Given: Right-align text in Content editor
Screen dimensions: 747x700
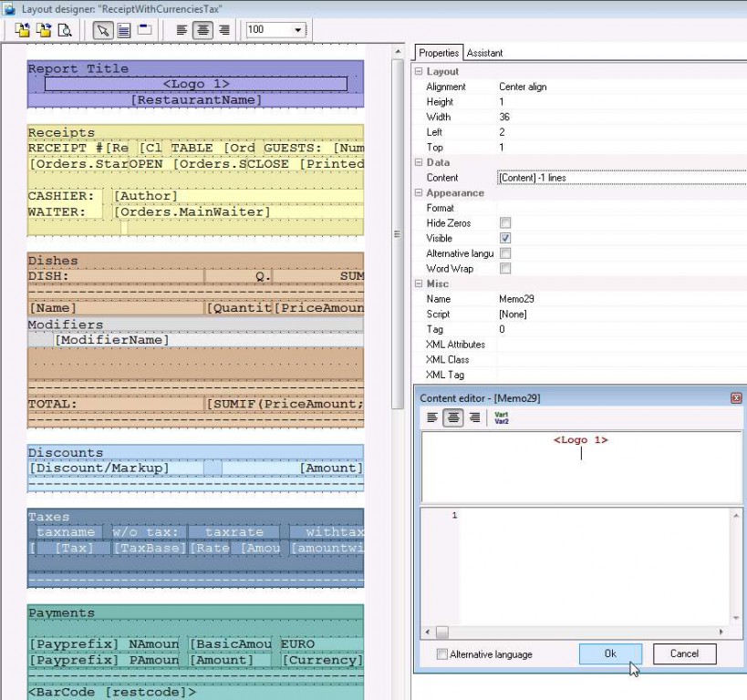Looking at the screenshot, I should point(474,417).
